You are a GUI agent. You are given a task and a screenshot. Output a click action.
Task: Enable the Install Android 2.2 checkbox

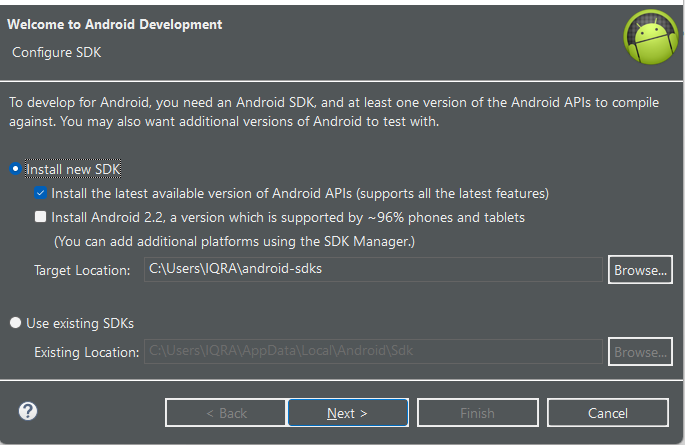41,217
